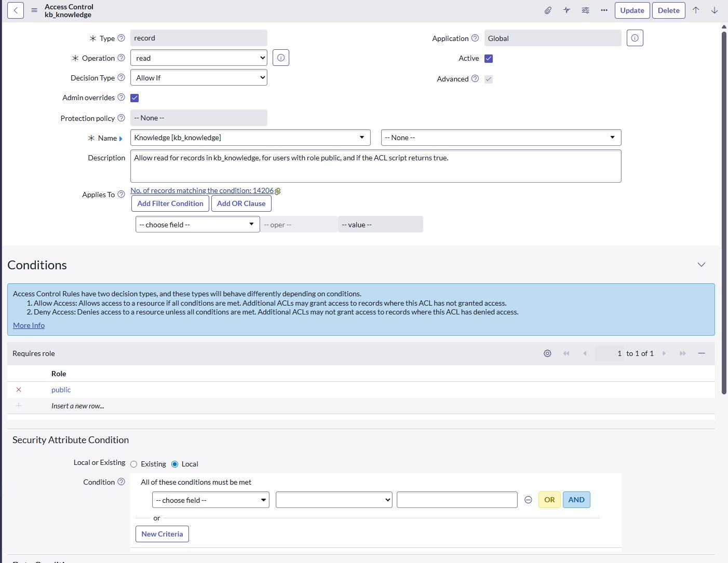Image resolution: width=728 pixels, height=563 pixels.
Task: Click the remove condition minus icon
Action: 528,500
